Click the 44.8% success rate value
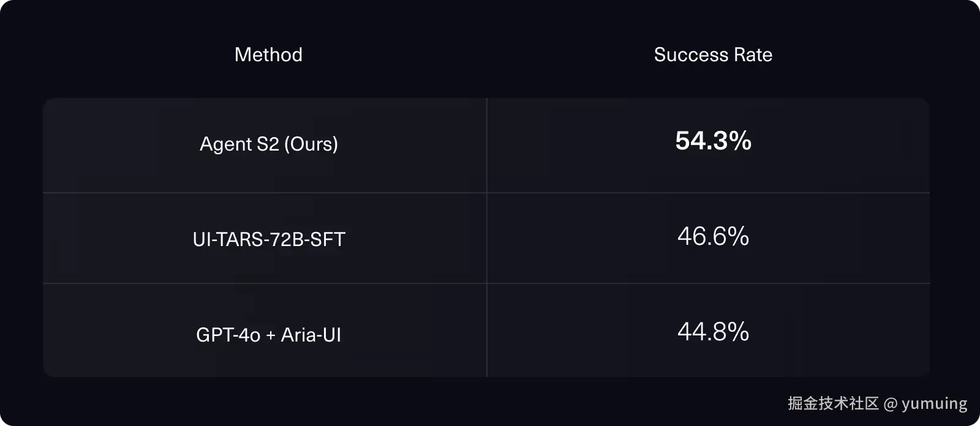 click(x=713, y=332)
